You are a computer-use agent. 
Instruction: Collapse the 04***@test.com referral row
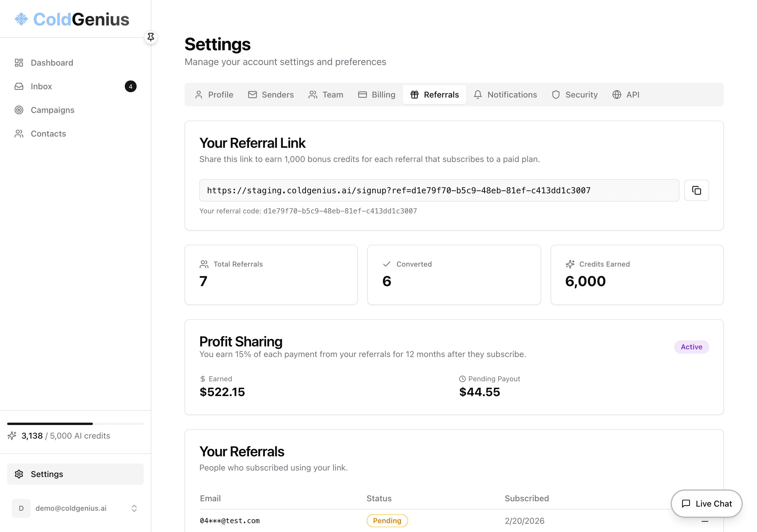pos(705,521)
